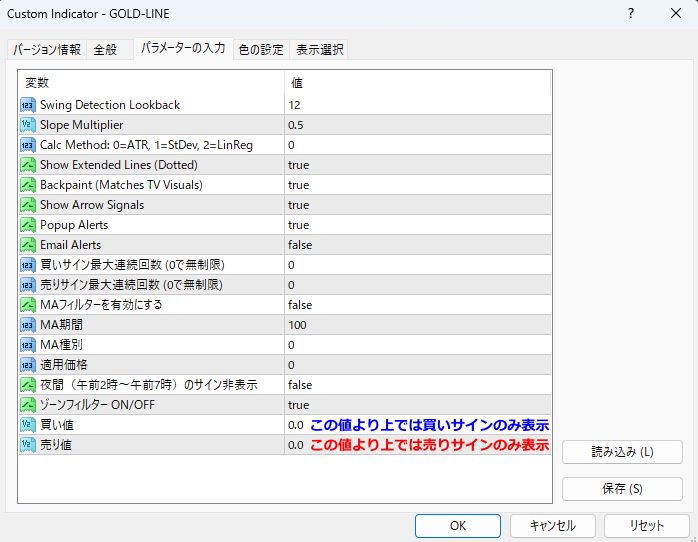Click the Popup Alerts parameter icon
This screenshot has height=542, width=698.
tap(28, 225)
